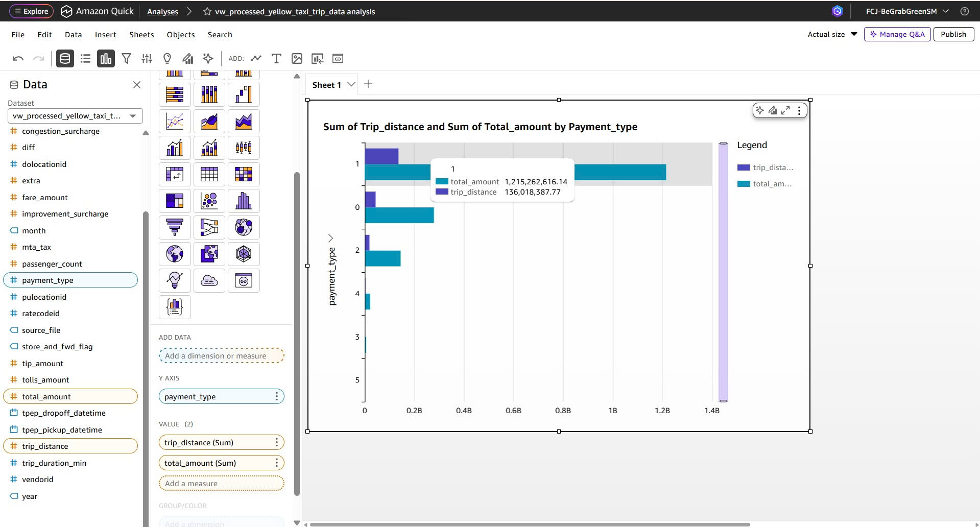980x527 pixels.
Task: Select the funnel chart visual type
Action: click(175, 227)
